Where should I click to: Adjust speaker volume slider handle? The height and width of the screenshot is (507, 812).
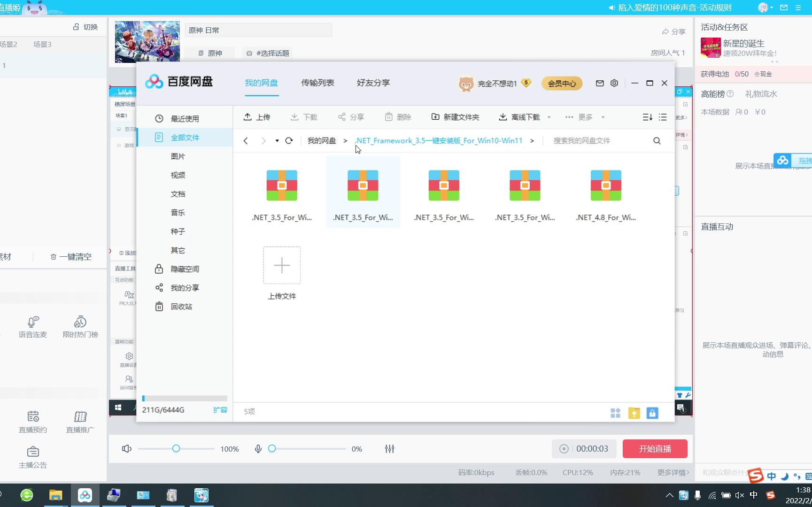point(176,448)
